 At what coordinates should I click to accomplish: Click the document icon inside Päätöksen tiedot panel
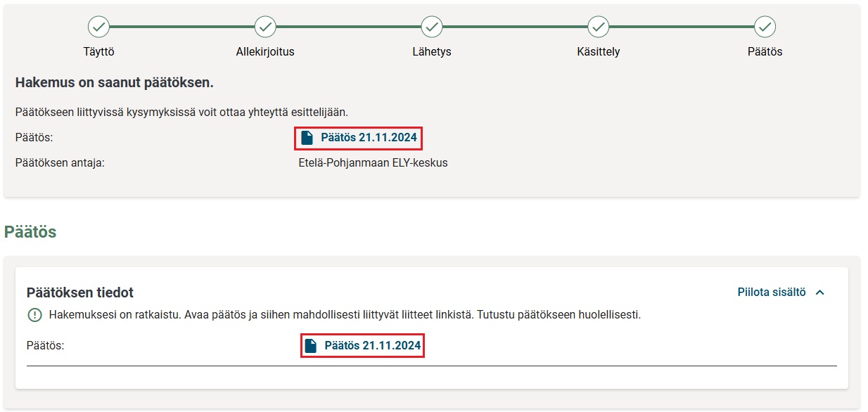pyautogui.click(x=310, y=346)
